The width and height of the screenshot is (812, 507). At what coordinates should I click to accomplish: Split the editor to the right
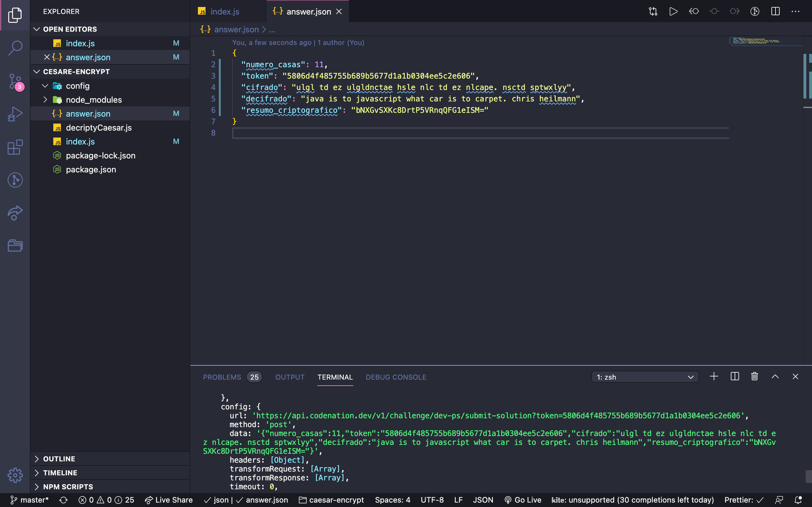click(x=775, y=11)
